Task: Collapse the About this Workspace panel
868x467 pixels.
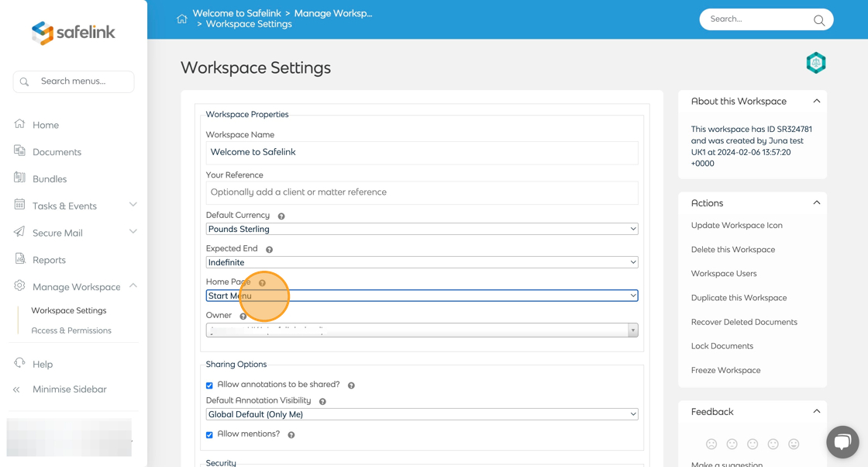Action: click(x=816, y=102)
